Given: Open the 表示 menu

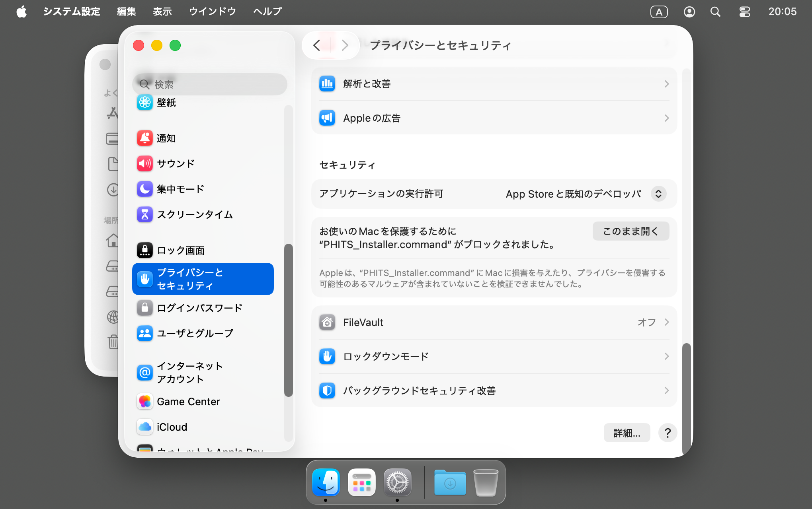Looking at the screenshot, I should [162, 12].
